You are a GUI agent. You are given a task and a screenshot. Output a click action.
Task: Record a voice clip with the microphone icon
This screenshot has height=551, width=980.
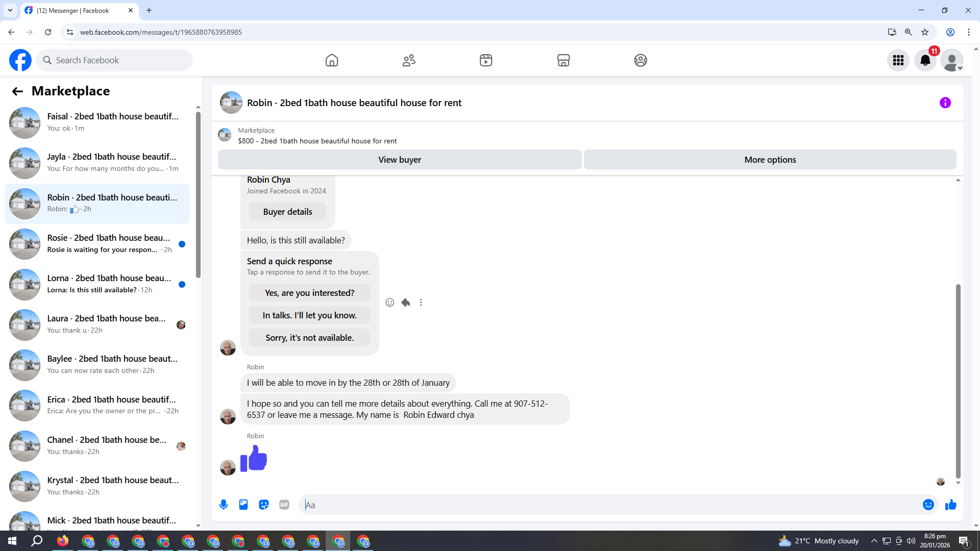(224, 505)
